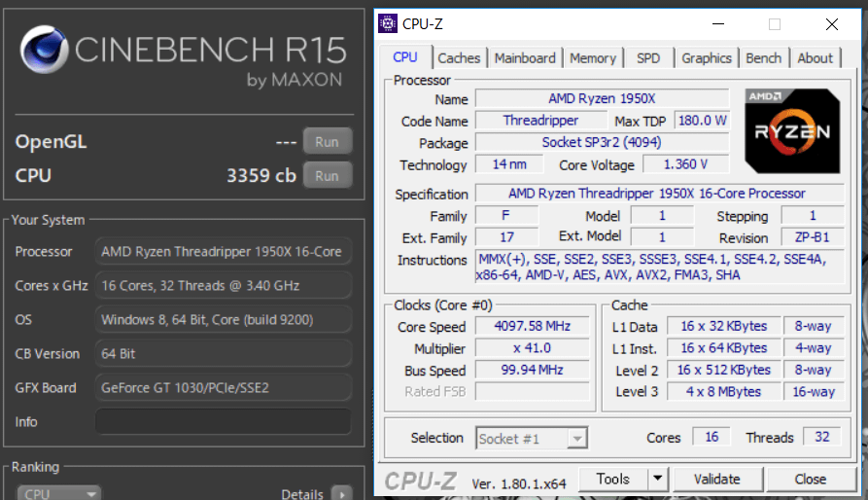Go to the SPD tab
Image resolution: width=868 pixels, height=500 pixels.
[648, 58]
